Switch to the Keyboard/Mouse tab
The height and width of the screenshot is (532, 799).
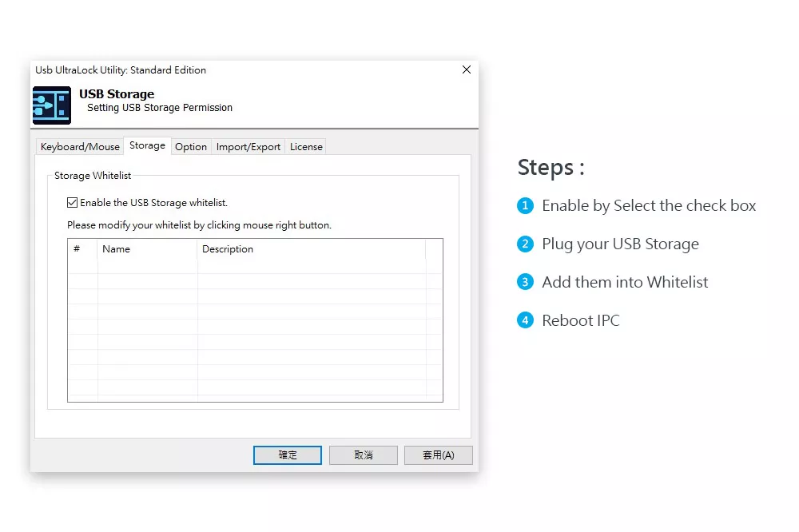[80, 147]
